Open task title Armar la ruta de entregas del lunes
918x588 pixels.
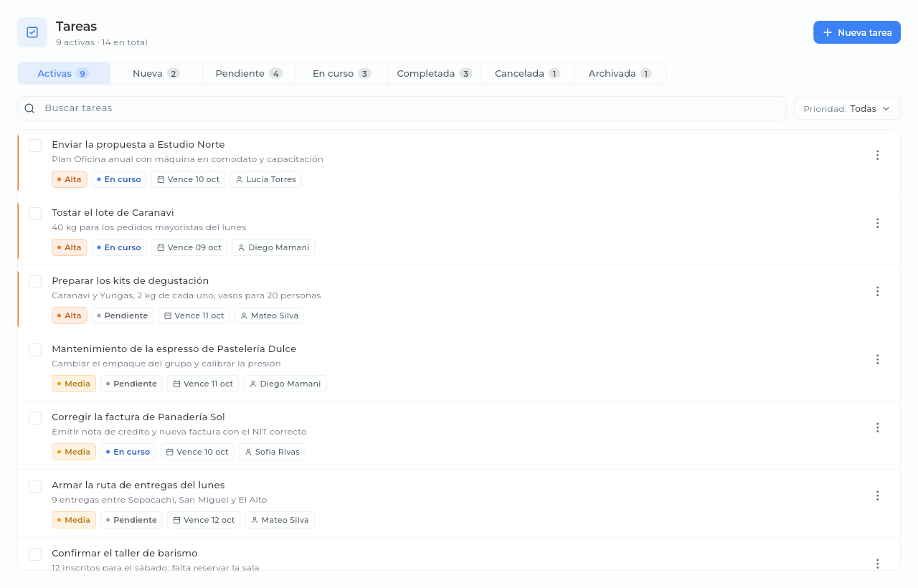click(x=138, y=485)
